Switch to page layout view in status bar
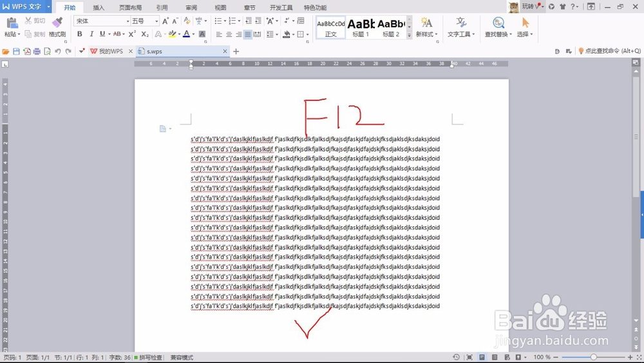Image resolution: width=644 pixels, height=363 pixels. click(482, 357)
